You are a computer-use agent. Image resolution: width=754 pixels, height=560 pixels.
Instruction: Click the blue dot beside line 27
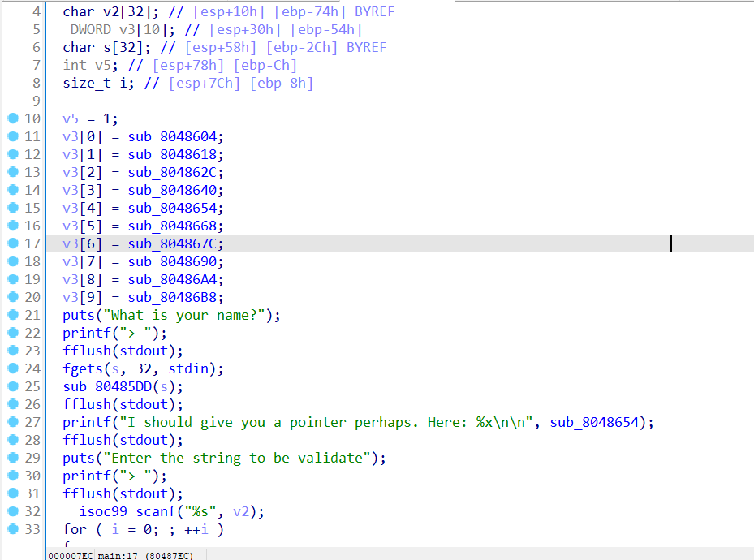pos(12,422)
